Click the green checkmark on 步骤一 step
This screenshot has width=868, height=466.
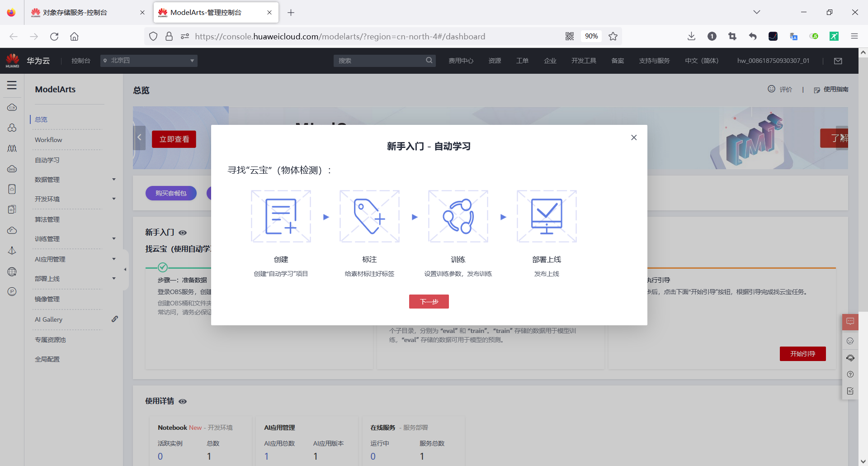pos(163,267)
